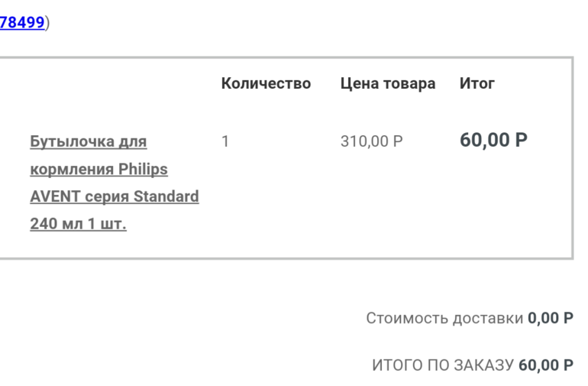Image resolution: width=588 pixels, height=386 pixels.
Task: Click the word Philips in the product name
Action: click(143, 169)
